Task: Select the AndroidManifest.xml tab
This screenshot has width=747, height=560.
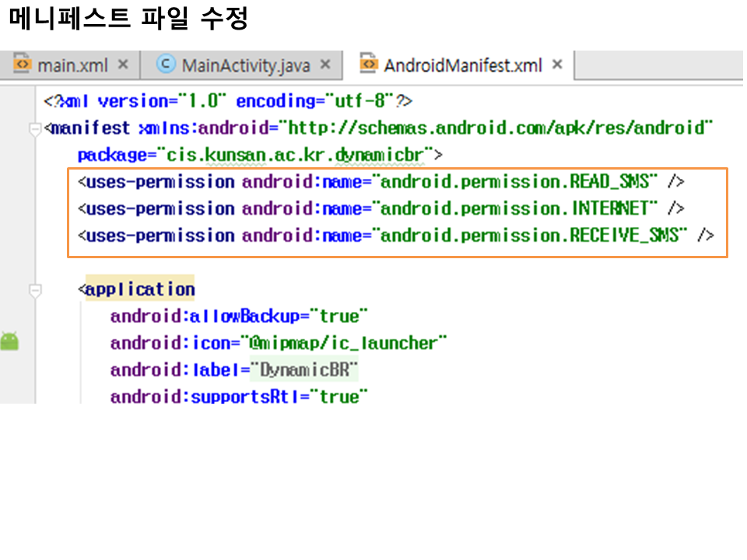Action: (x=462, y=65)
